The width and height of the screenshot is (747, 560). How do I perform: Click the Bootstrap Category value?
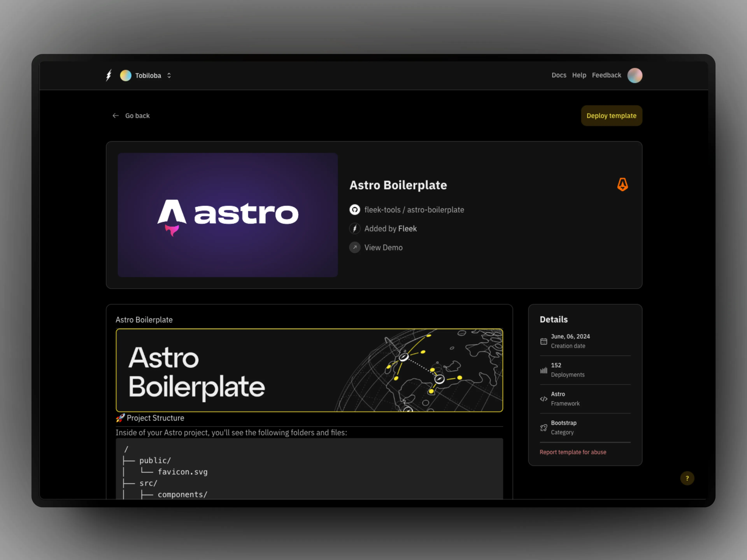pyautogui.click(x=564, y=423)
